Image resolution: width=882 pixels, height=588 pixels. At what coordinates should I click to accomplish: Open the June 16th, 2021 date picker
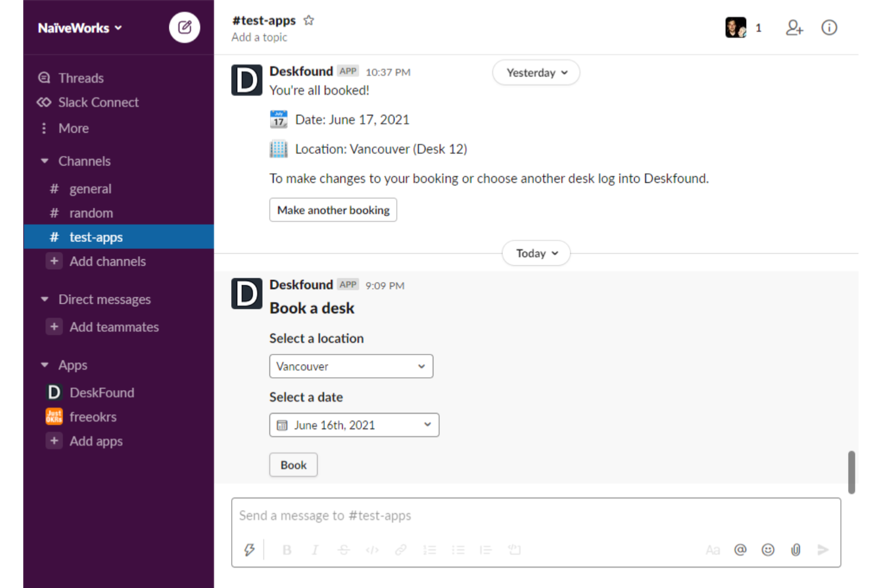pyautogui.click(x=354, y=425)
